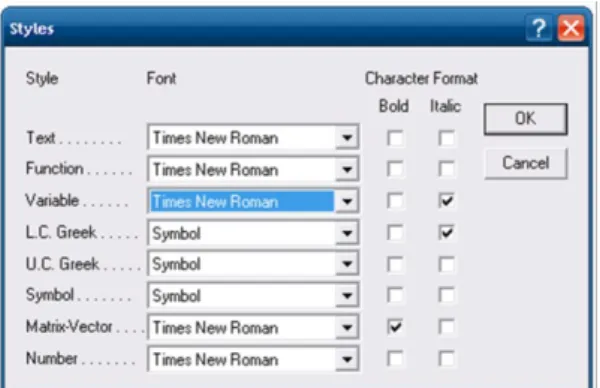Check Italic for Function style
This screenshot has height=388, width=600.
[447, 169]
